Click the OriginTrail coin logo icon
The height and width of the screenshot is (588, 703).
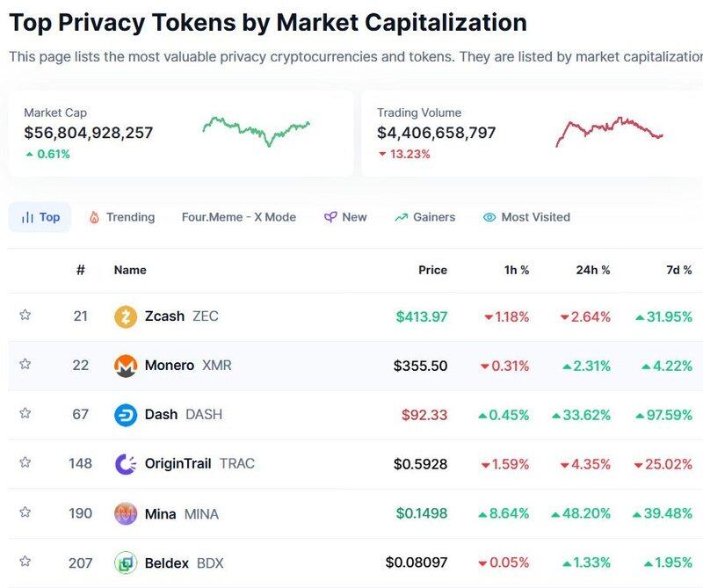click(126, 464)
